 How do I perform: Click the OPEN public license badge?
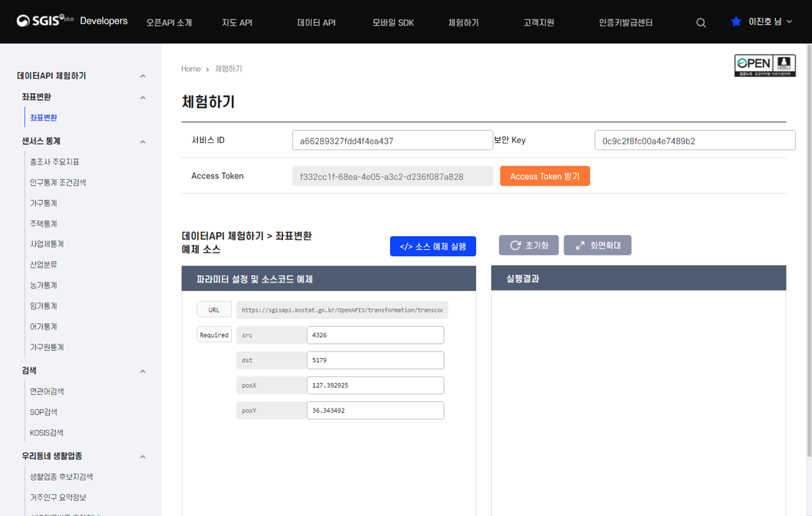pyautogui.click(x=764, y=65)
